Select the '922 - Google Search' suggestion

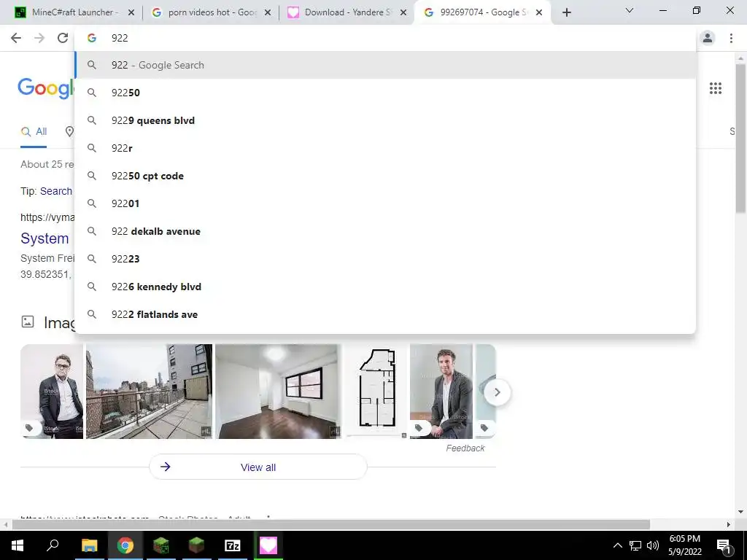click(385, 65)
